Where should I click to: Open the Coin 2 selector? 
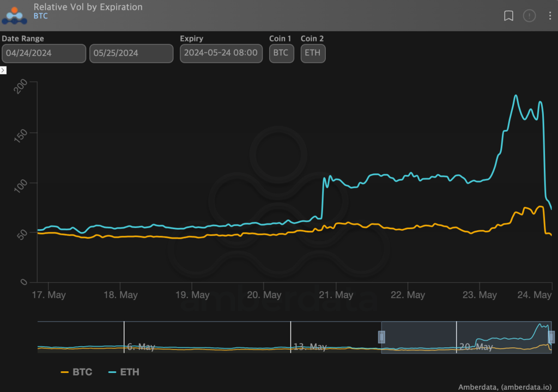pyautogui.click(x=313, y=53)
